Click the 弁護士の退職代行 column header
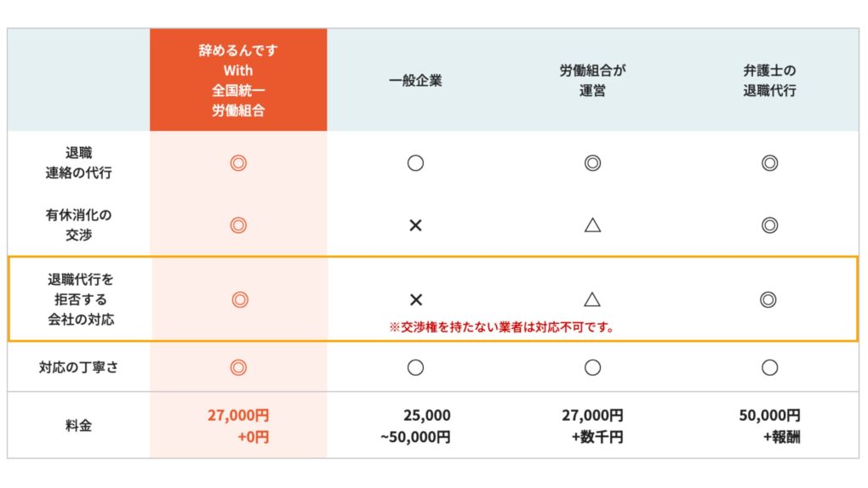 tap(769, 81)
